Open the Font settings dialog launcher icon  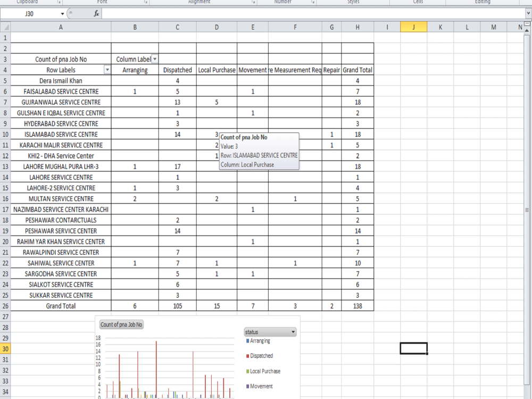point(145,2)
